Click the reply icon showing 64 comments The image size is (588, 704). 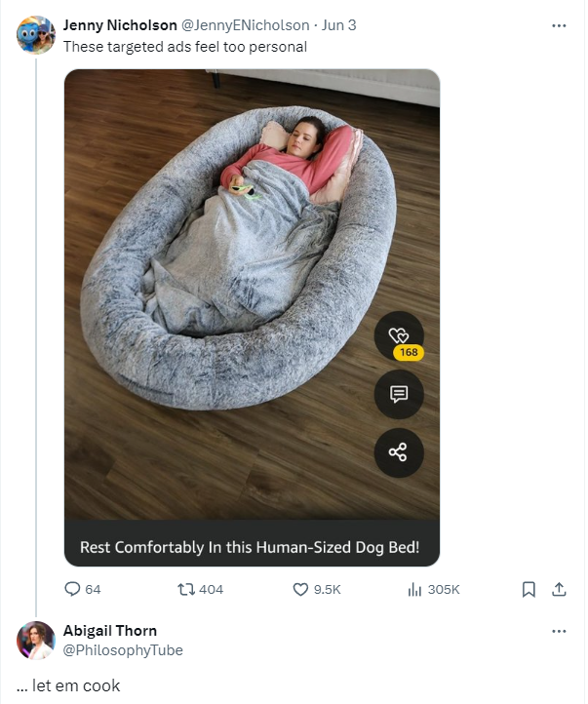72,589
